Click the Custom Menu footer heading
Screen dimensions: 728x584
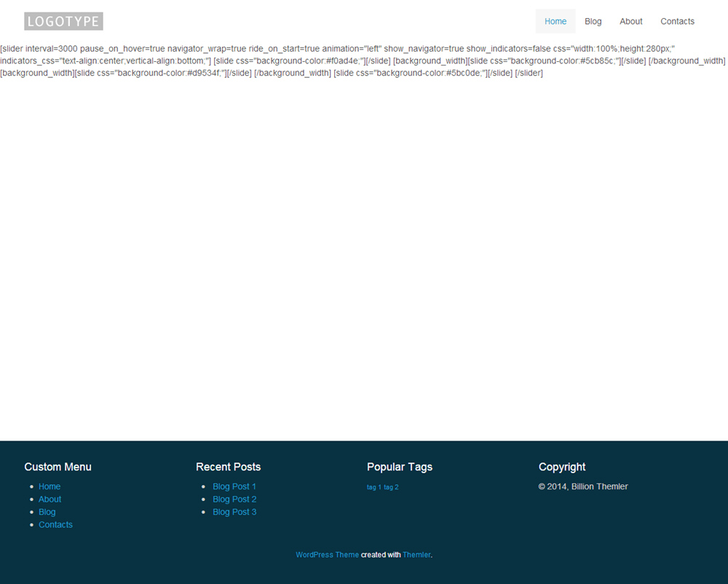58,467
